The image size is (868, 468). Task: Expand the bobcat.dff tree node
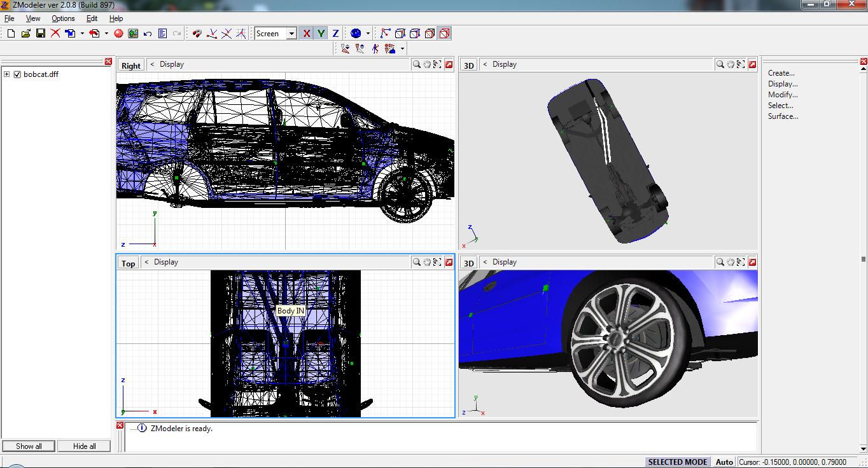[x=7, y=74]
